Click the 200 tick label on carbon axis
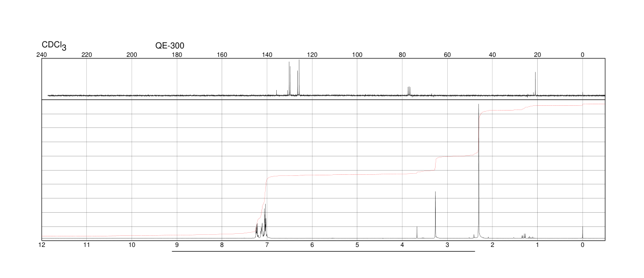 (132, 55)
